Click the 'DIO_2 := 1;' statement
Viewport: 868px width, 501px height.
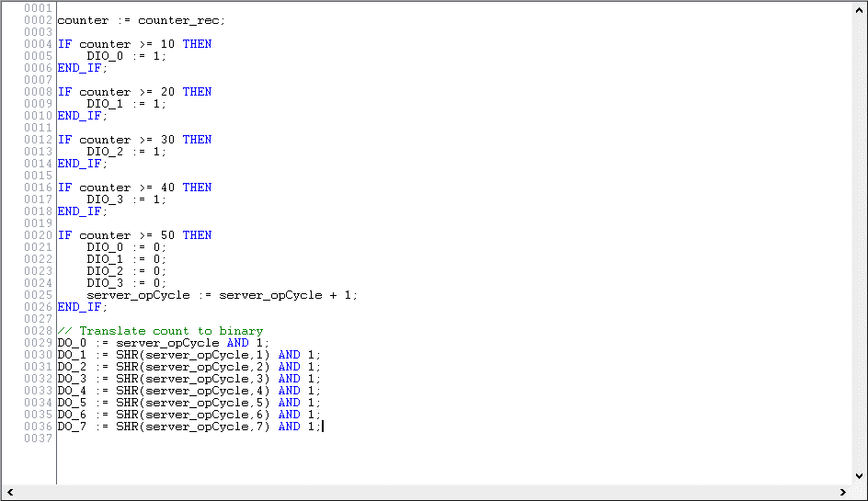tap(127, 152)
